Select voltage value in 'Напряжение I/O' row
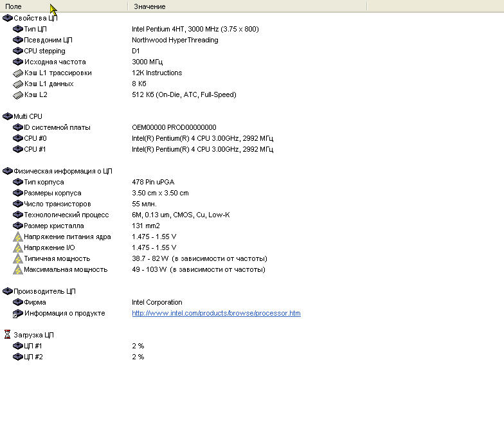The image size is (504, 421). 154,247
